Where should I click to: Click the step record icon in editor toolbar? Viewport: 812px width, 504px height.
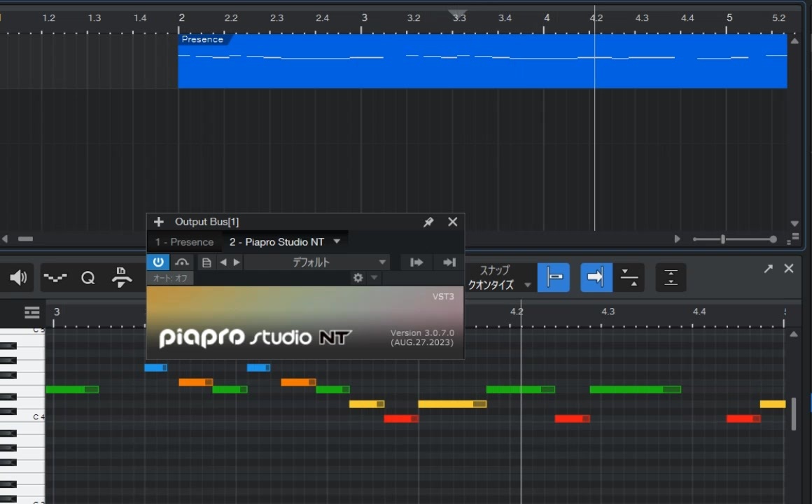pos(121,278)
